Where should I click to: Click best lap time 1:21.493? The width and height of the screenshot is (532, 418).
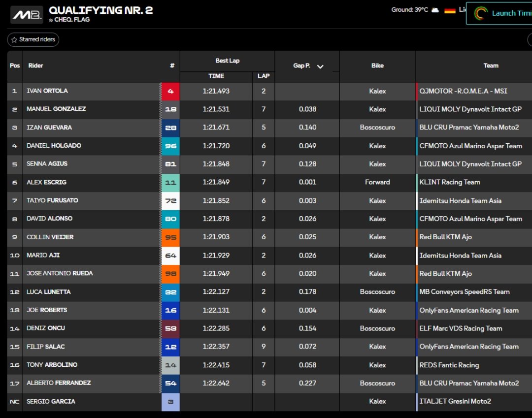coord(216,91)
